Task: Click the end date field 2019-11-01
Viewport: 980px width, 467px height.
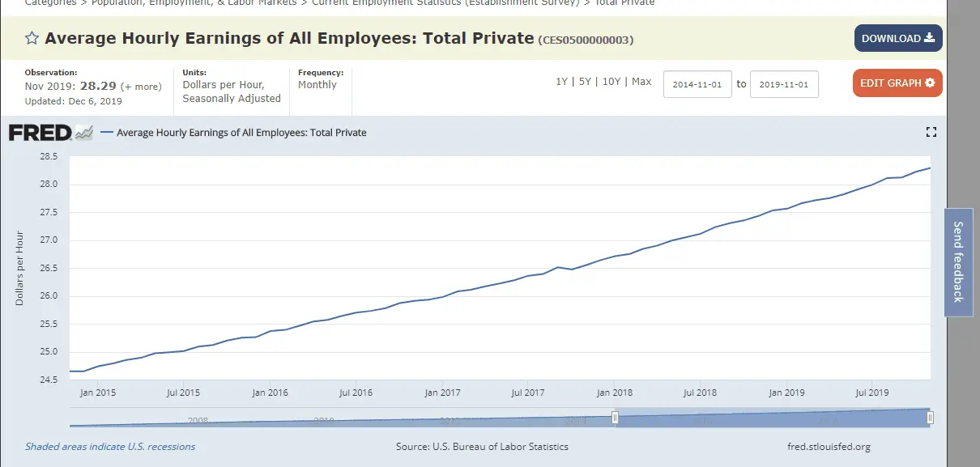Action: pyautogui.click(x=783, y=84)
